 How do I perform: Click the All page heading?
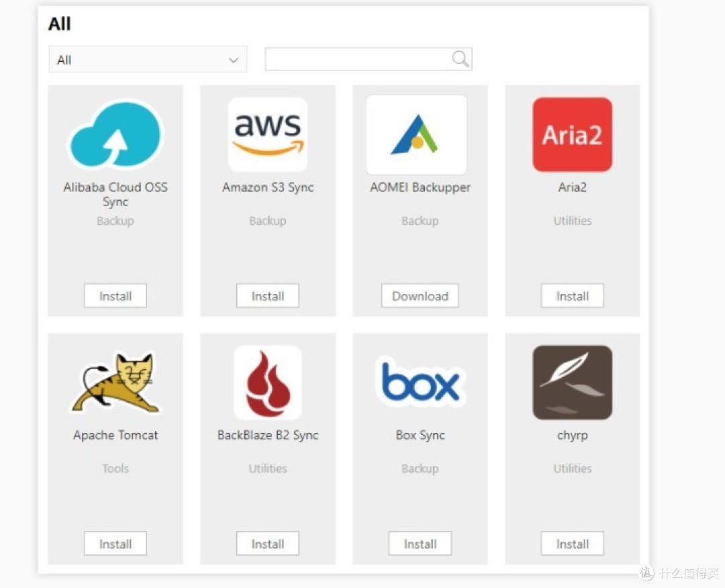60,23
